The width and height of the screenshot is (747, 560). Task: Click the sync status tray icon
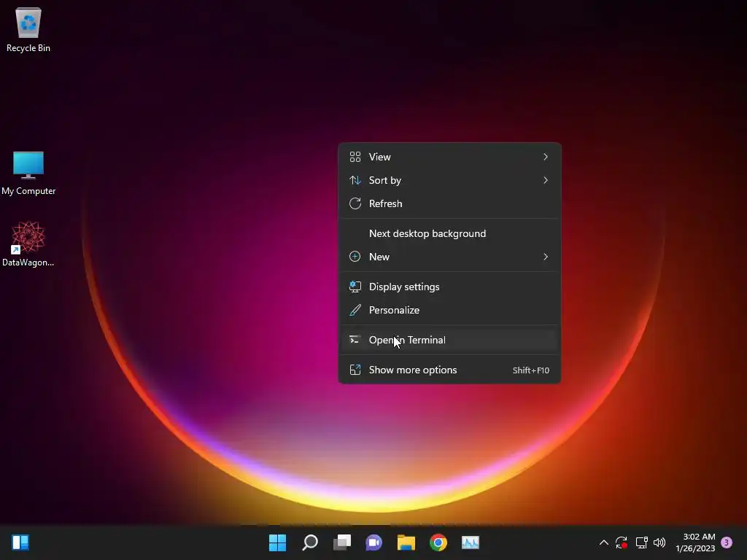[x=622, y=542]
